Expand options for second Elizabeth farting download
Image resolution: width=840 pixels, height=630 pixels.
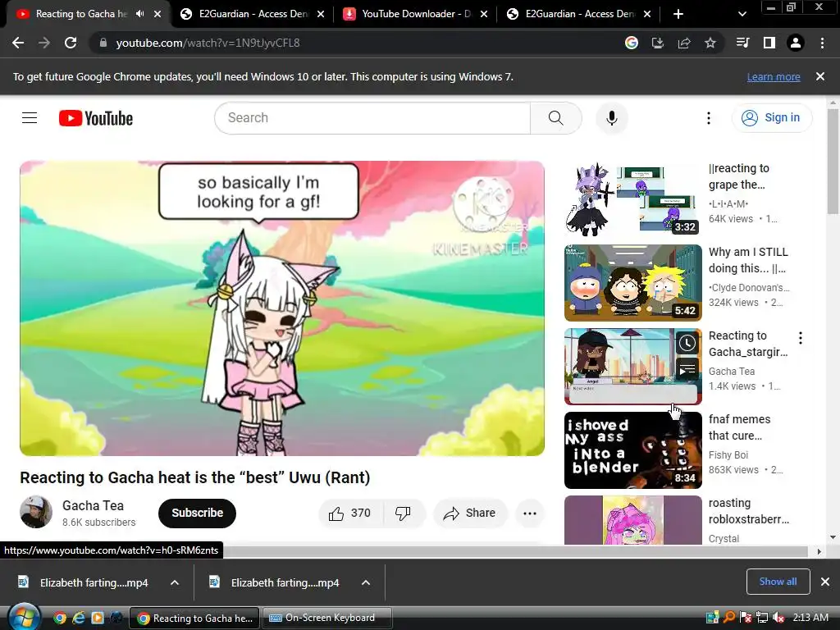[366, 582]
